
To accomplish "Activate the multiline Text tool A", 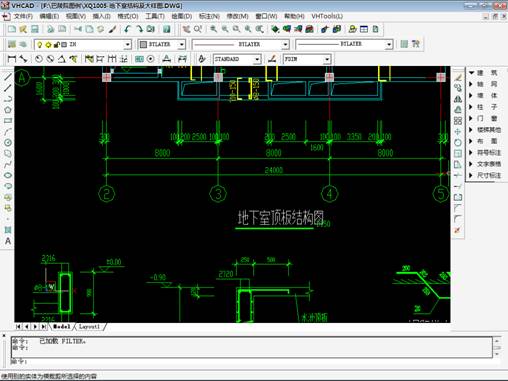I will pyautogui.click(x=8, y=241).
